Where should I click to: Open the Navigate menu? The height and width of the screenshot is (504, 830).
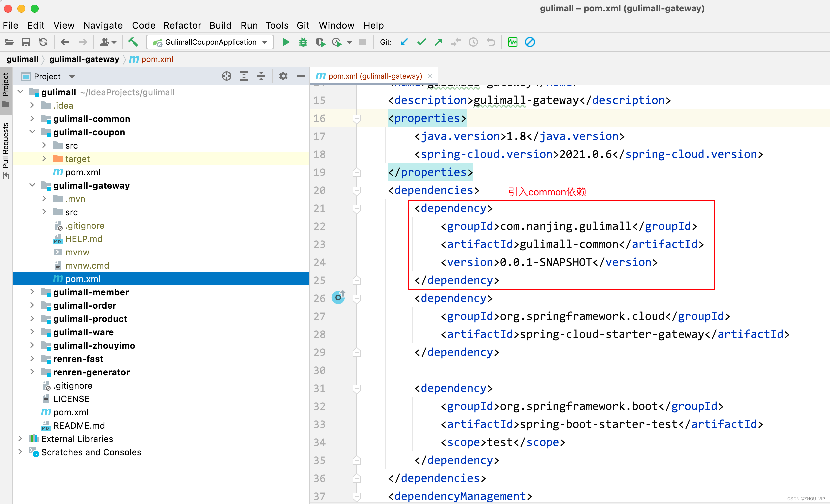(x=103, y=25)
